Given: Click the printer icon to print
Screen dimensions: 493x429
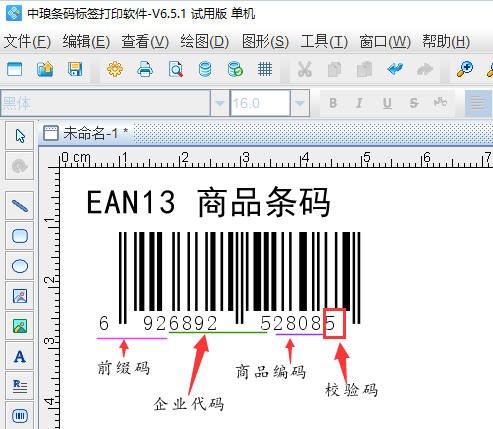Looking at the screenshot, I should click(x=145, y=69).
